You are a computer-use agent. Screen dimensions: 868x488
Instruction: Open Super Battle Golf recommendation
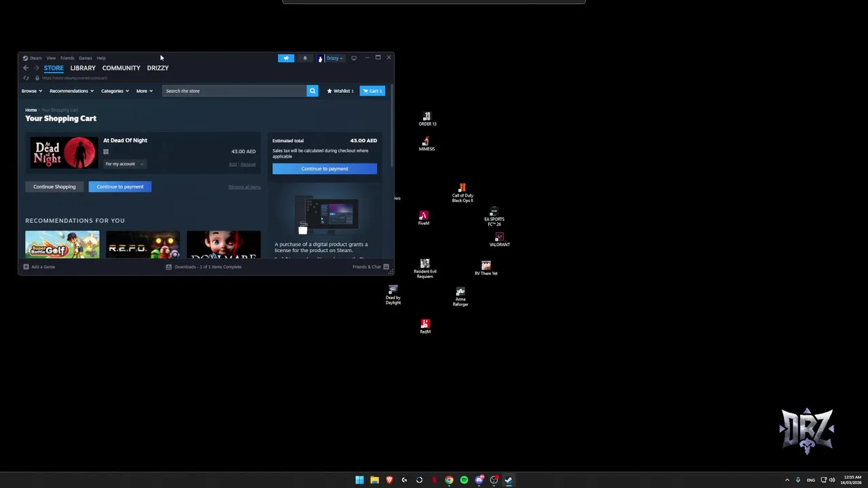62,245
